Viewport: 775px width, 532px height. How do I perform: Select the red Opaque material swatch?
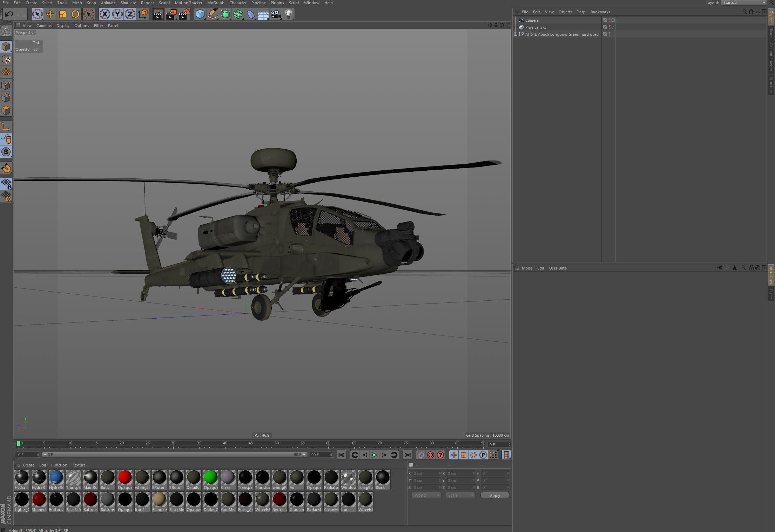(125, 477)
